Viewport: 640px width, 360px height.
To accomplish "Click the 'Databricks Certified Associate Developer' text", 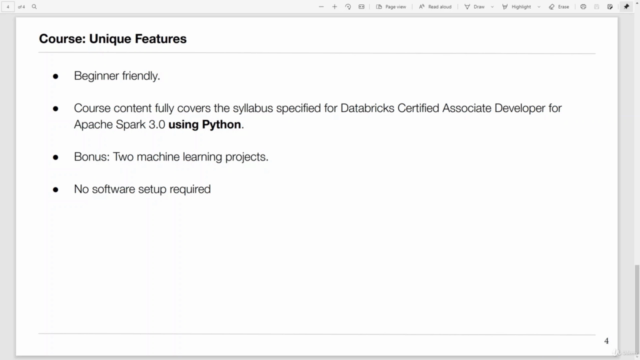I will [x=443, y=108].
